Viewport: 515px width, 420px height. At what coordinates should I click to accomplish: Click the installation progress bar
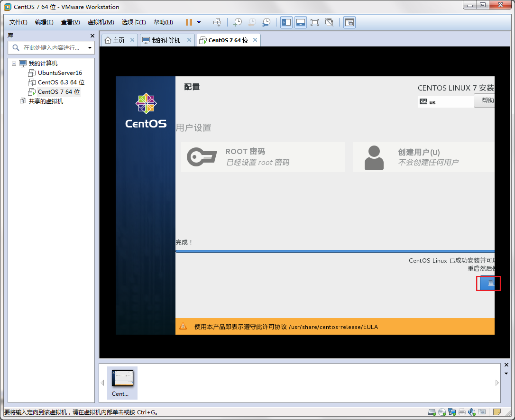(335, 251)
